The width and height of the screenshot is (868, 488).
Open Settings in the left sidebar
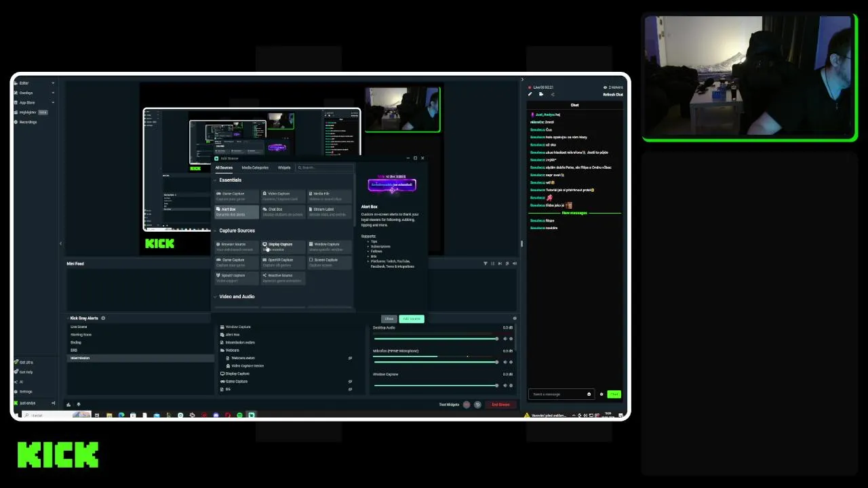[24, 392]
